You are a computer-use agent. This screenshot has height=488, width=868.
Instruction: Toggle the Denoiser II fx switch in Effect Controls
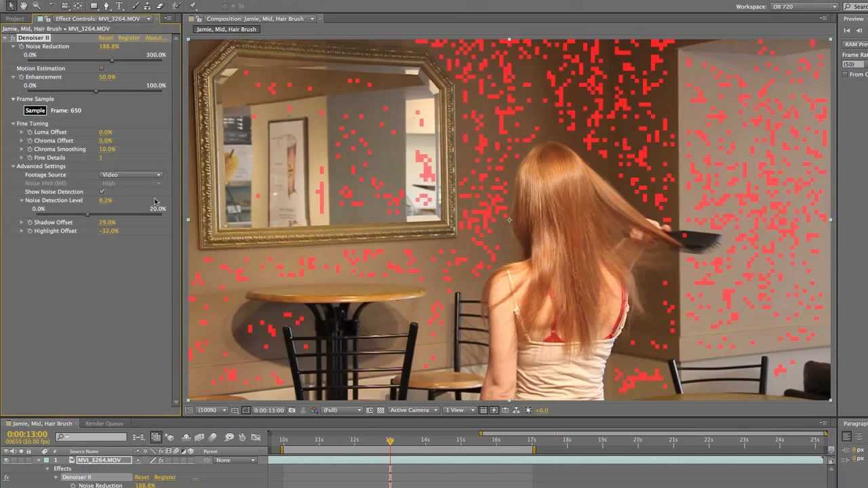pos(13,38)
